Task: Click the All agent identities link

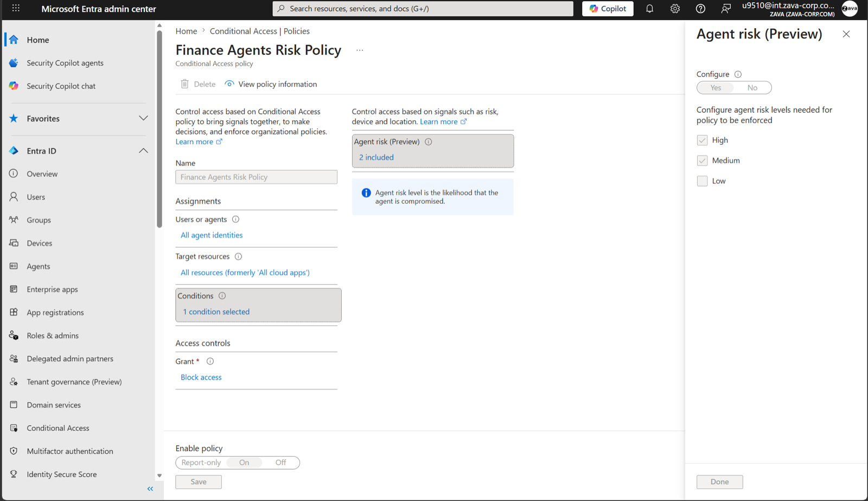Action: pos(212,235)
